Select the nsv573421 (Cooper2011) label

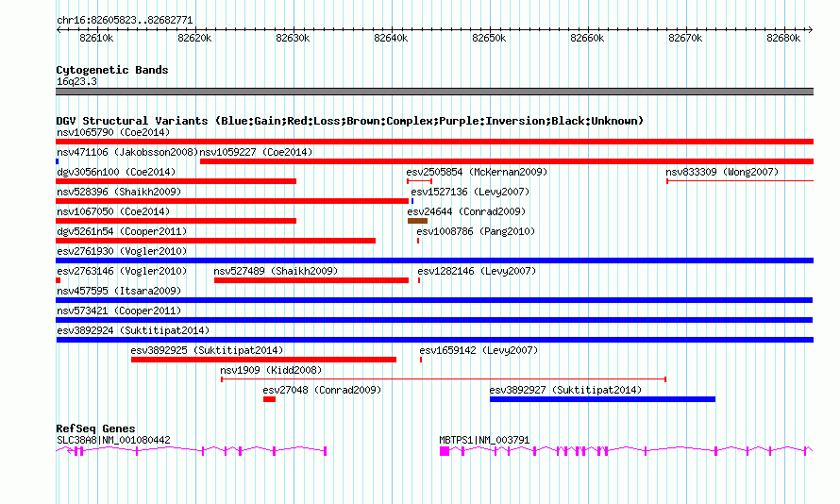pyautogui.click(x=119, y=311)
